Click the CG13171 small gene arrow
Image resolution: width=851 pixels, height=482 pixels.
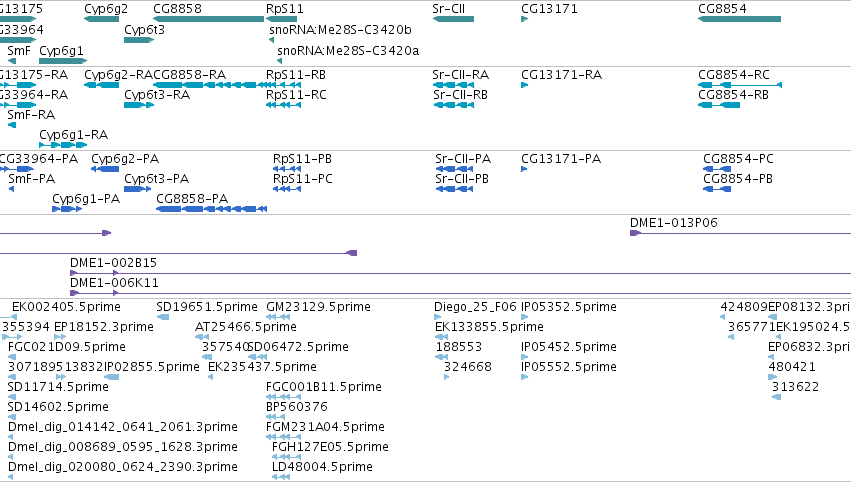pos(524,19)
